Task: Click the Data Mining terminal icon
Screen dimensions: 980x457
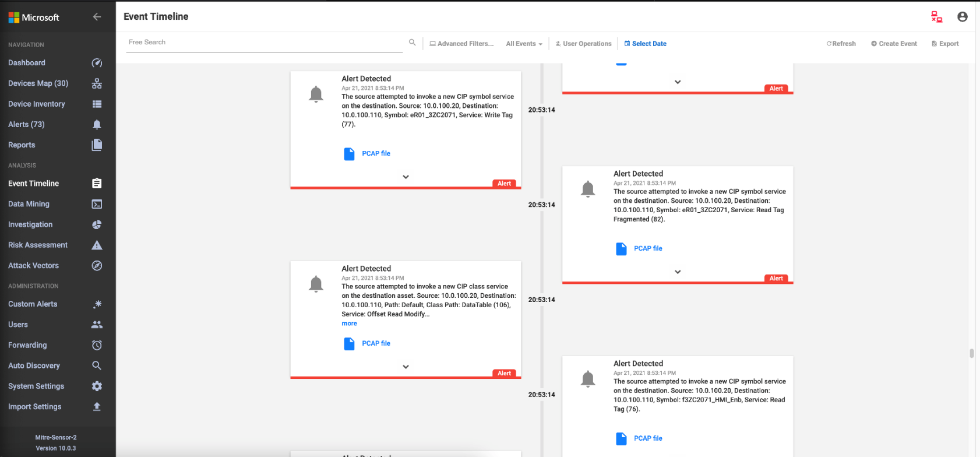Action: (x=97, y=204)
